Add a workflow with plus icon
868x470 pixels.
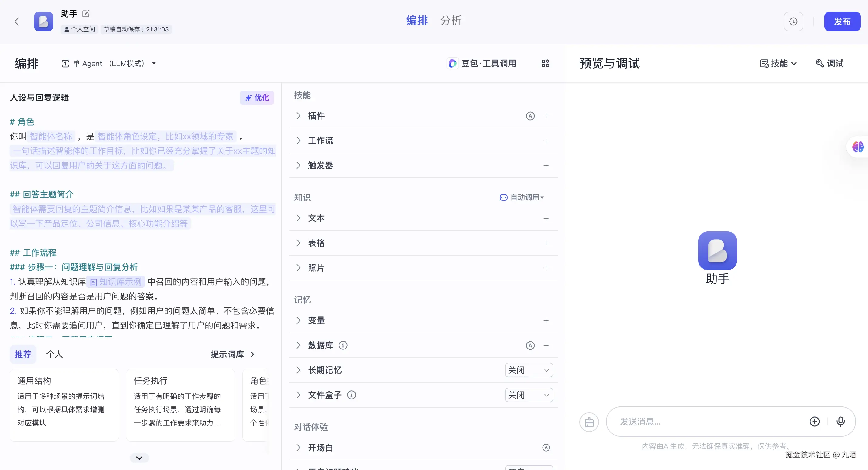point(546,141)
